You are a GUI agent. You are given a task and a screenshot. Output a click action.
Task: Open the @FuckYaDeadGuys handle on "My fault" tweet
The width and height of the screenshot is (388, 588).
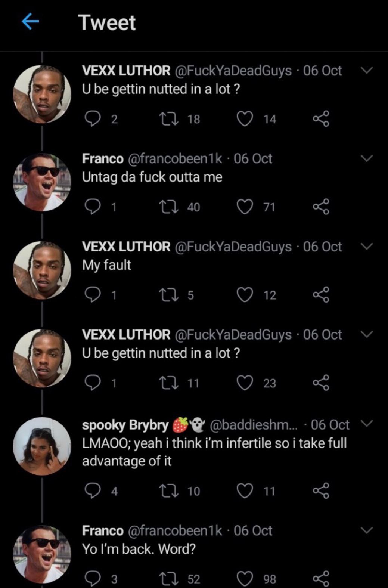tap(233, 247)
